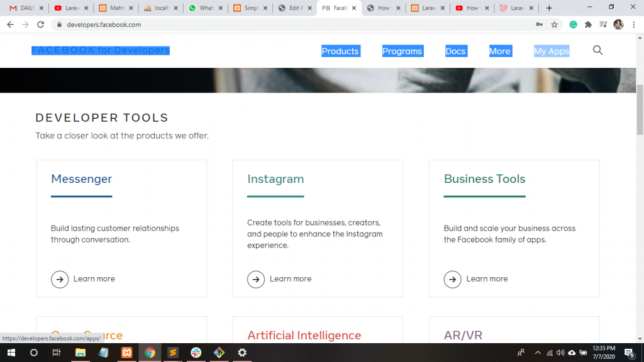The width and height of the screenshot is (644, 362).
Task: Click Learn more text under Messenger
Action: tap(94, 278)
